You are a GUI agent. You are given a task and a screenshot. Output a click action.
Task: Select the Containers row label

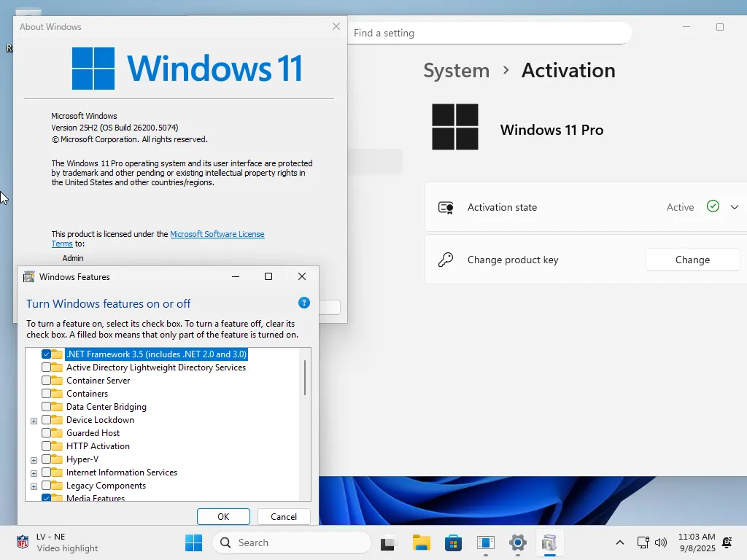(88, 393)
